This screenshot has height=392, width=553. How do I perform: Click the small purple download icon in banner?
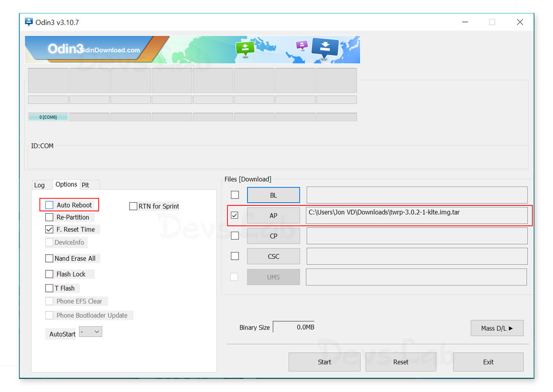tap(302, 45)
